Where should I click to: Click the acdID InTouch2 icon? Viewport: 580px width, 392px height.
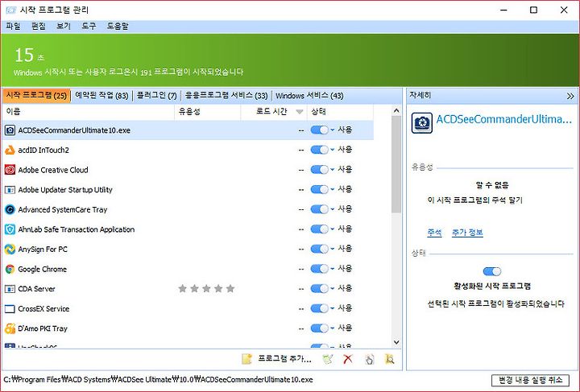pyautogui.click(x=10, y=150)
